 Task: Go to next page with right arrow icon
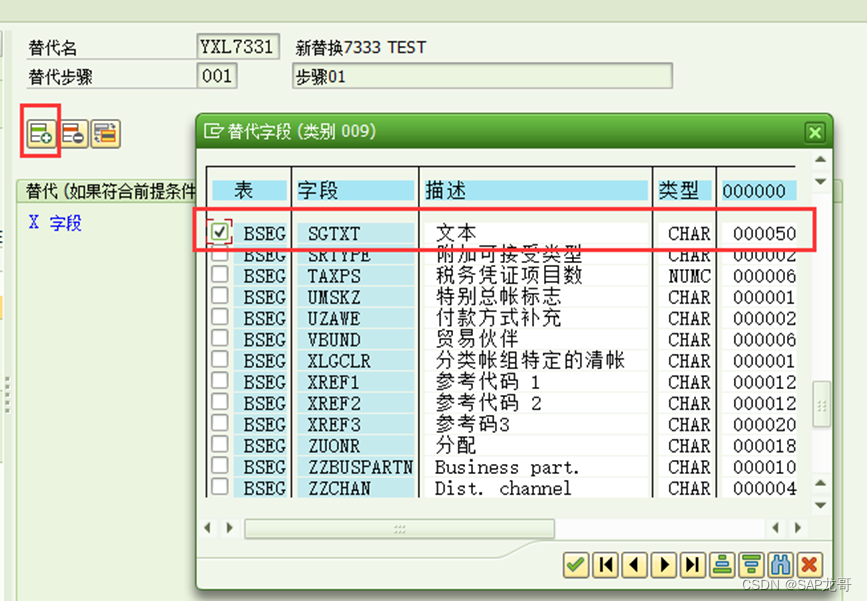click(x=664, y=565)
